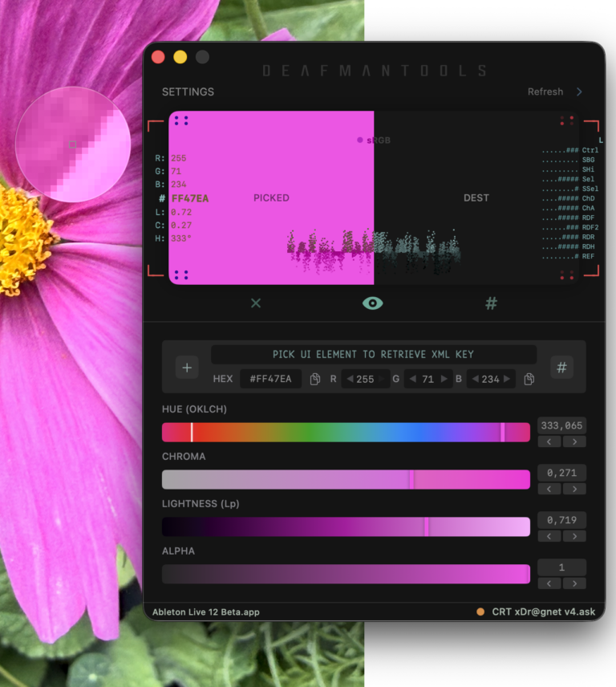Screen dimensions: 616x687
Task: Click the orange status dot in the footer
Action: [480, 612]
